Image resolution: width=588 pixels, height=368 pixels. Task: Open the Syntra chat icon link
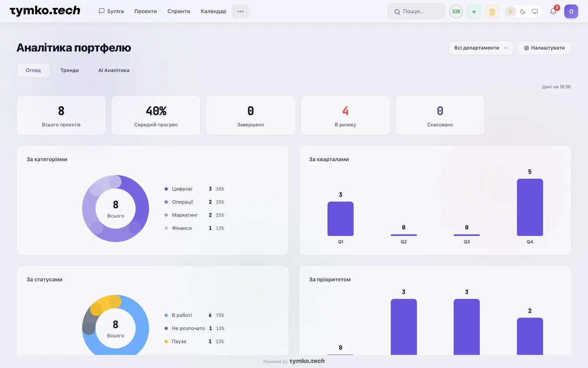111,11
